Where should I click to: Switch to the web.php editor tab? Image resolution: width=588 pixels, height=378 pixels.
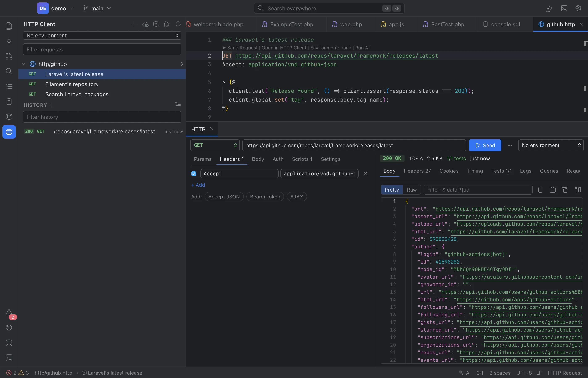click(x=350, y=24)
